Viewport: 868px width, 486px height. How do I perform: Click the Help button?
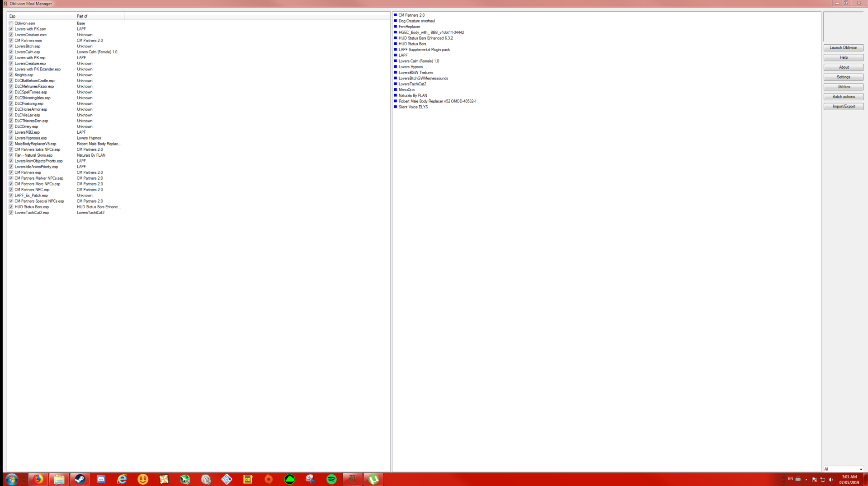coord(843,57)
